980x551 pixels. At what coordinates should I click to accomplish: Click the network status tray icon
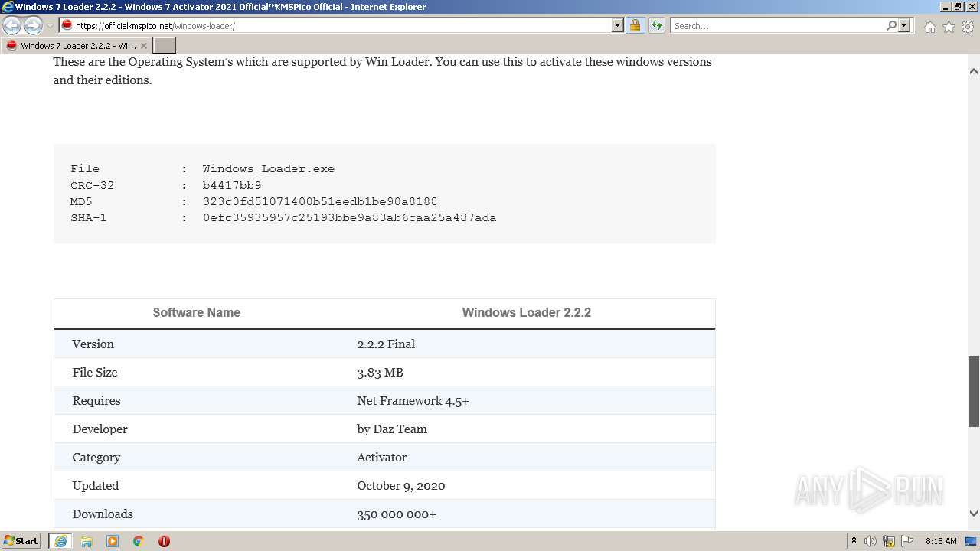pyautogui.click(x=889, y=541)
